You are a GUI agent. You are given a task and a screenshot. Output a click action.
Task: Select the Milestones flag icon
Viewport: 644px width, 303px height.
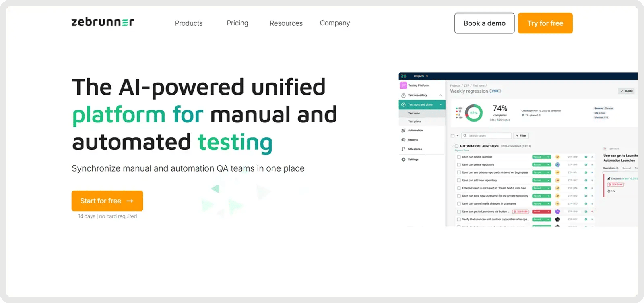403,149
